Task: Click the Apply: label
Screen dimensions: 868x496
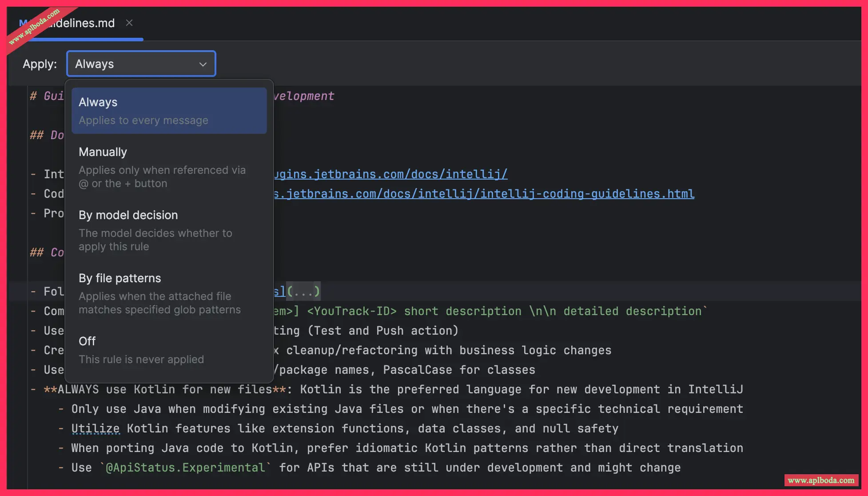Action: pos(40,64)
